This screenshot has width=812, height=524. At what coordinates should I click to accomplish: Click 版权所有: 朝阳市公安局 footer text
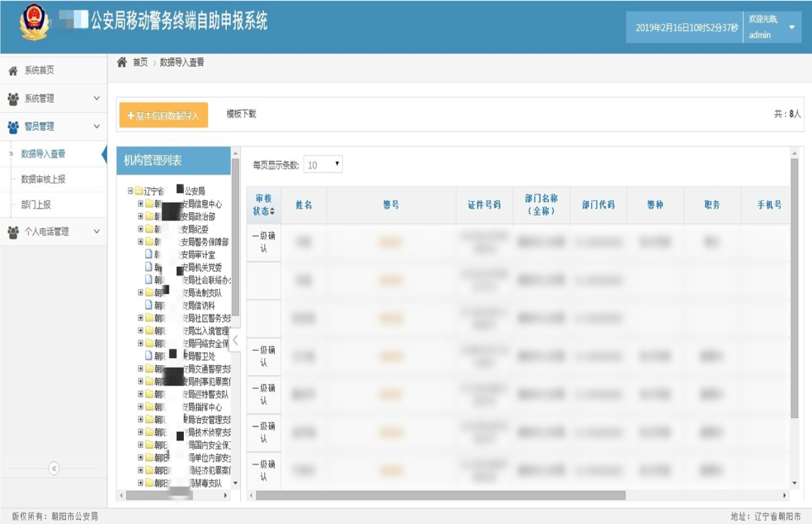click(55, 516)
